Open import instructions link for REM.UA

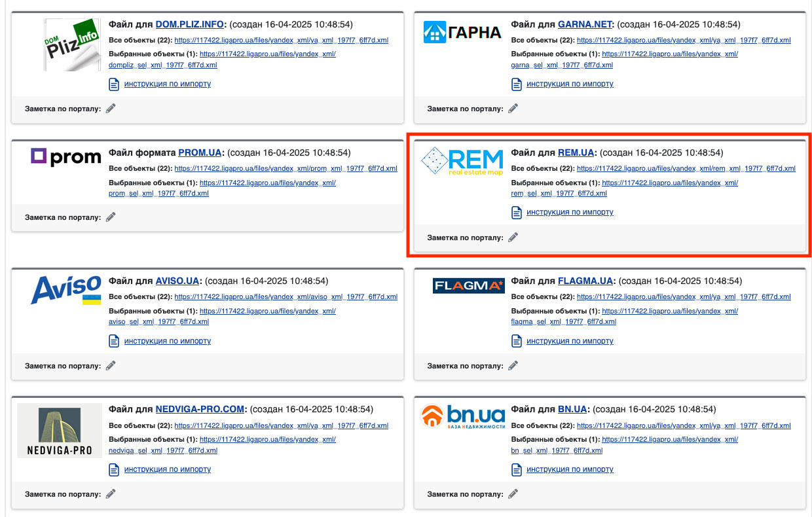[x=570, y=213]
